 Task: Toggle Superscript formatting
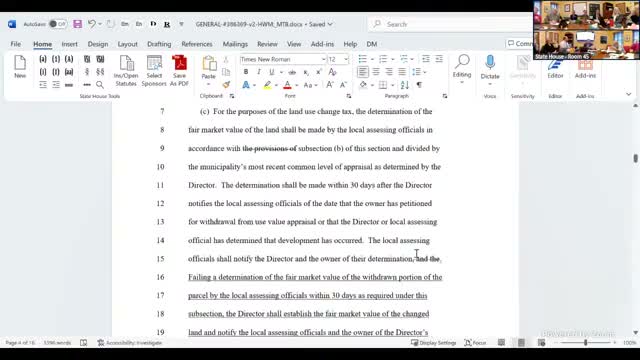click(319, 72)
